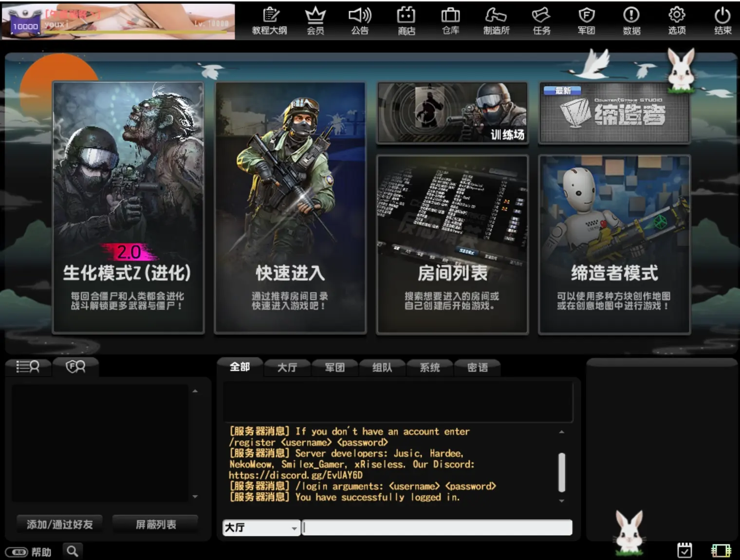Screen dimensions: 740x560
Task: Open the 公告 announcements speaker icon
Action: pyautogui.click(x=360, y=21)
